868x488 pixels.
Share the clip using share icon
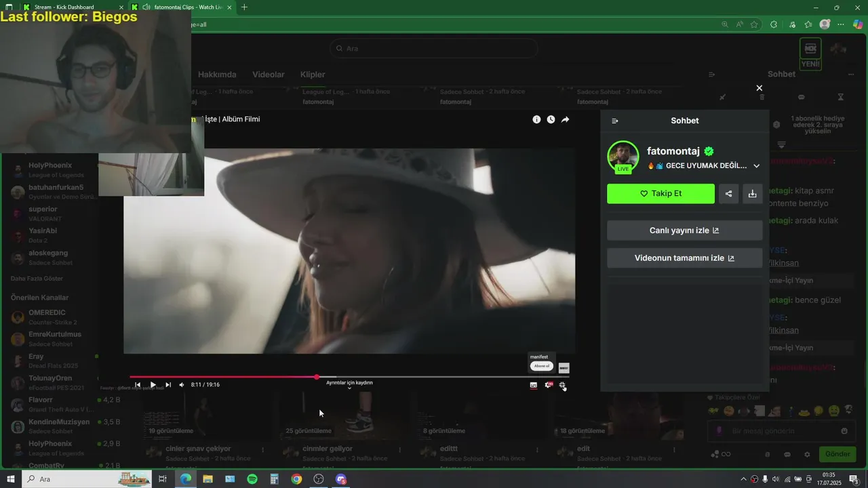click(728, 193)
